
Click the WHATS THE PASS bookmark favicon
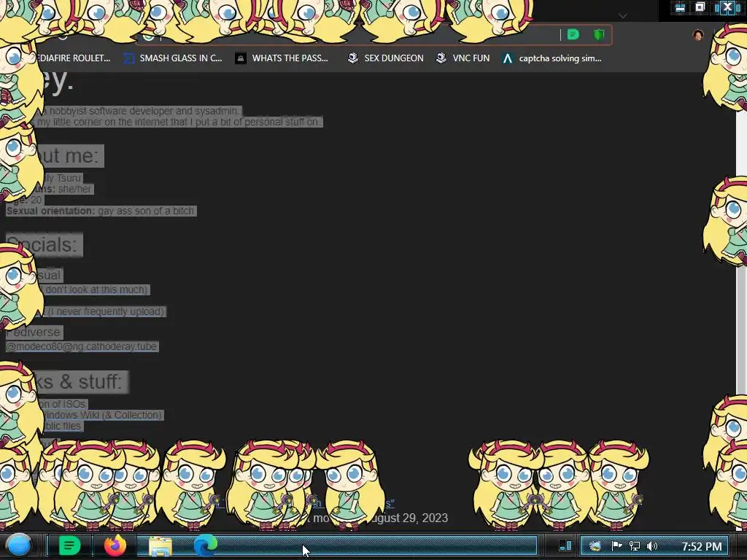pos(241,58)
